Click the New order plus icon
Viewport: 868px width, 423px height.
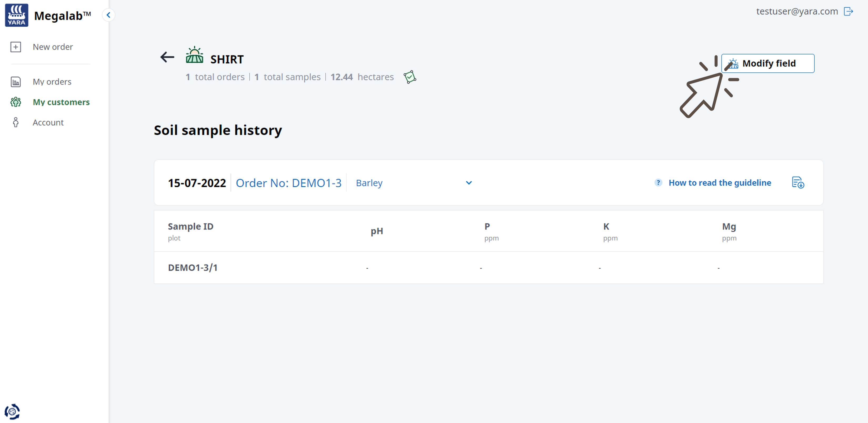click(x=16, y=47)
